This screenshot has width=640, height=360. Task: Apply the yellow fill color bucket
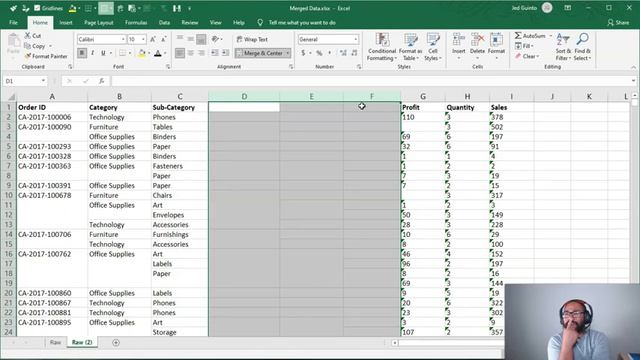pyautogui.click(x=142, y=53)
